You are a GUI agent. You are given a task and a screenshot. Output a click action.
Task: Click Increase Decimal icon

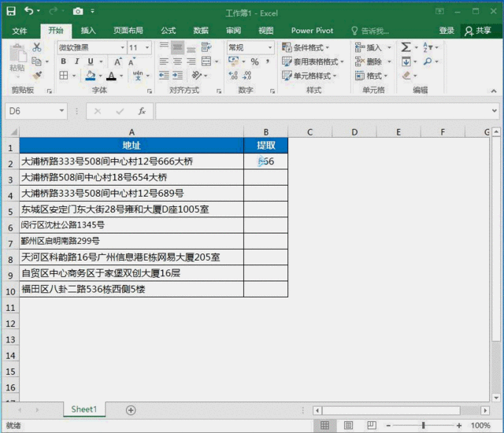(233, 76)
